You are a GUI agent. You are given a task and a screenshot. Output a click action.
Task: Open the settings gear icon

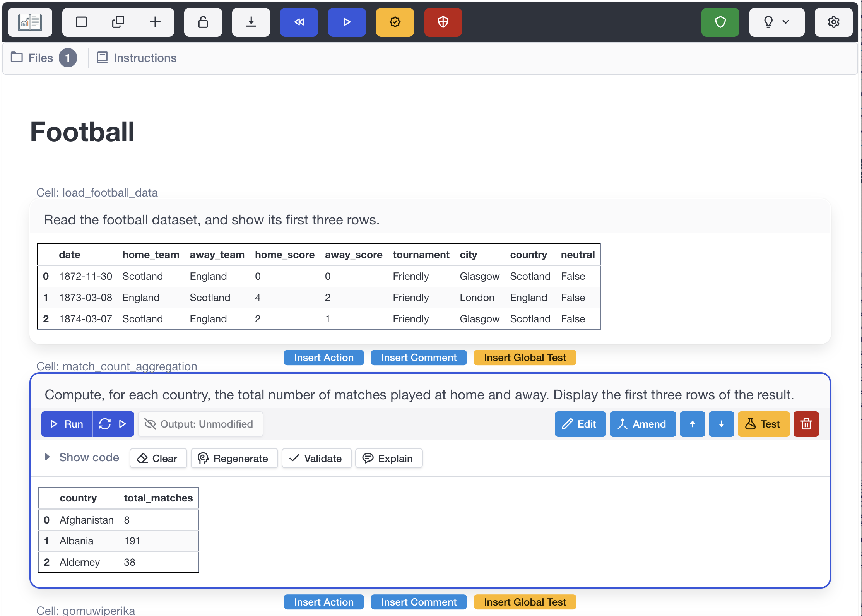[x=834, y=22]
